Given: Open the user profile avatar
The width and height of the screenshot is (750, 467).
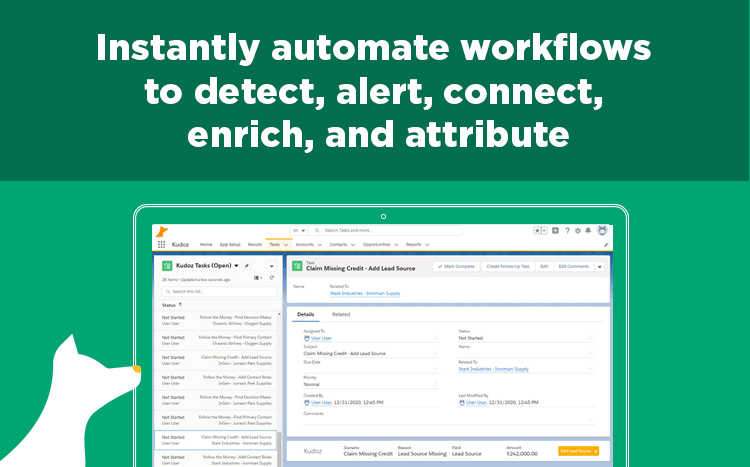Looking at the screenshot, I should (x=602, y=230).
